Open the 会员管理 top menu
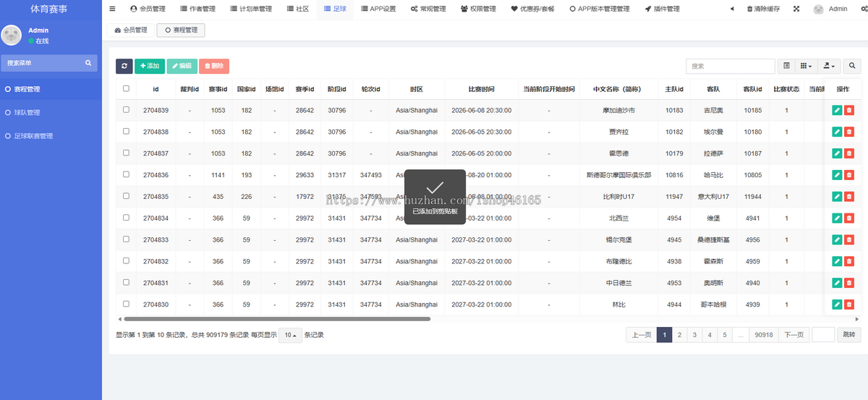 148,9
